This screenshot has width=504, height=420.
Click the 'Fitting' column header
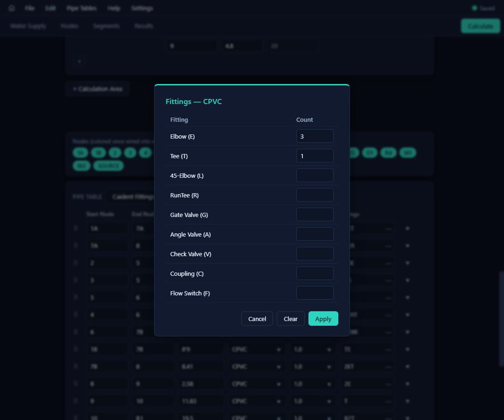pos(179,119)
